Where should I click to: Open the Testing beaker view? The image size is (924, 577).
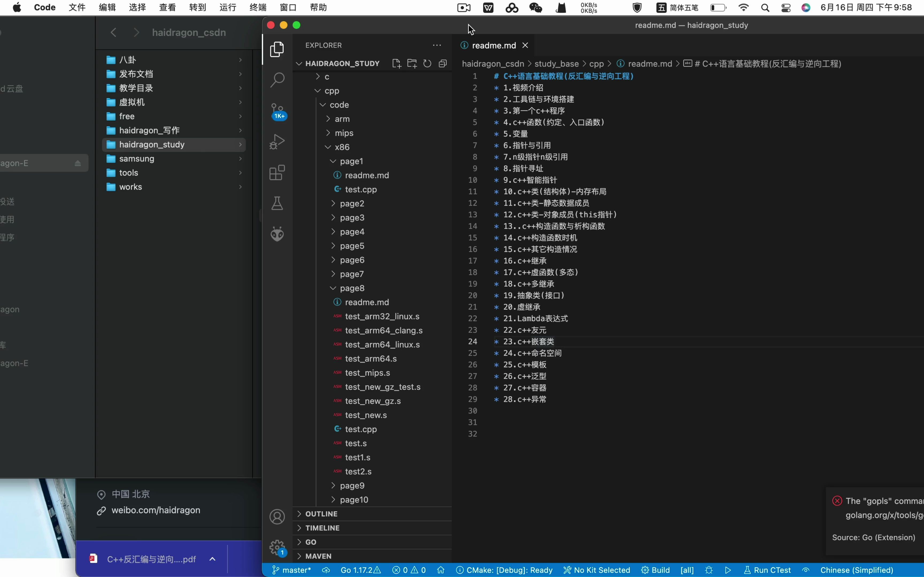(x=278, y=203)
